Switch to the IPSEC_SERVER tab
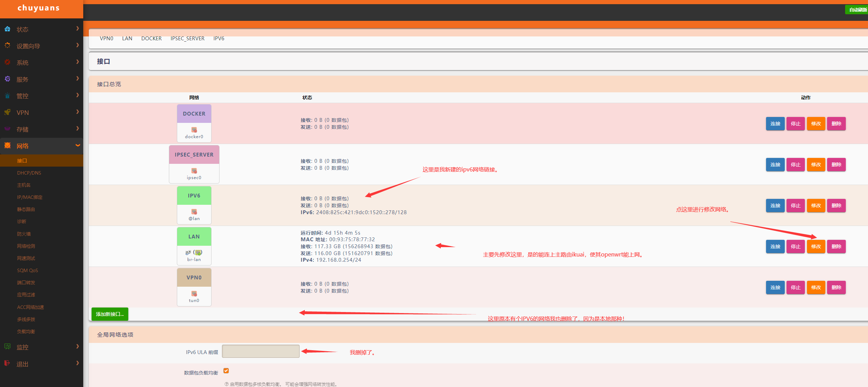 click(188, 39)
